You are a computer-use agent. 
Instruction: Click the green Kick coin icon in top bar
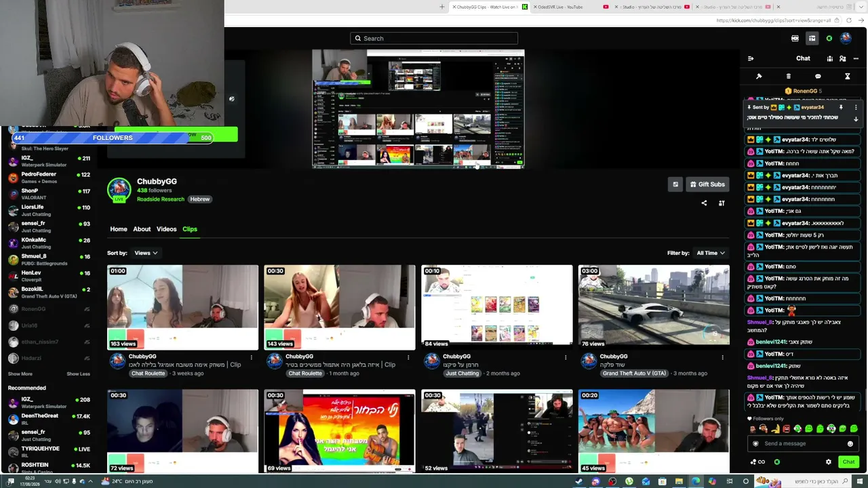click(x=829, y=39)
